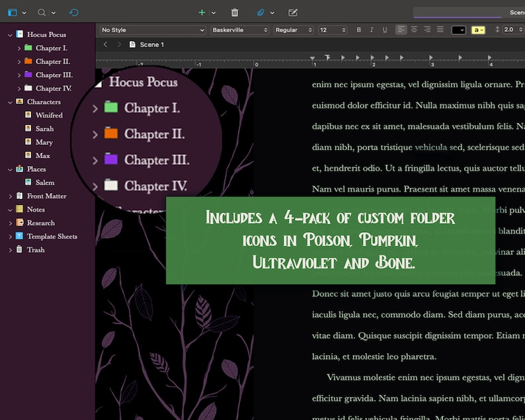Align text center
Image resolution: width=525 pixels, height=420 pixels.
click(414, 30)
